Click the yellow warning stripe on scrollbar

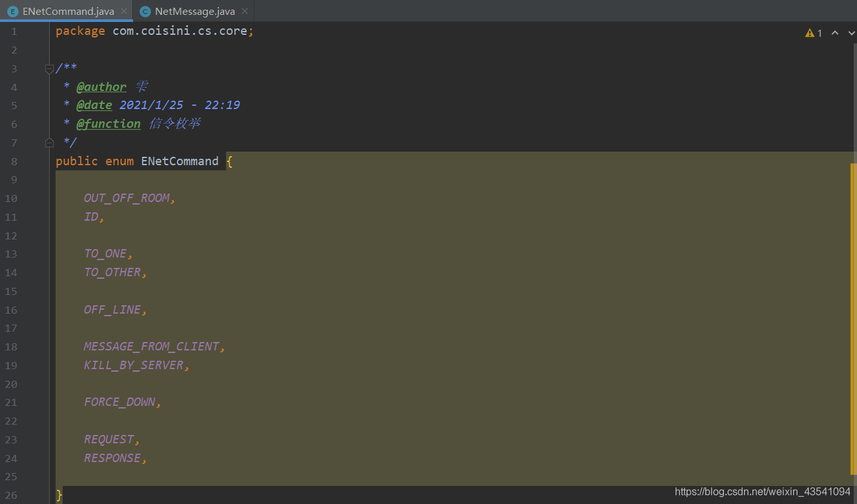tap(854, 319)
